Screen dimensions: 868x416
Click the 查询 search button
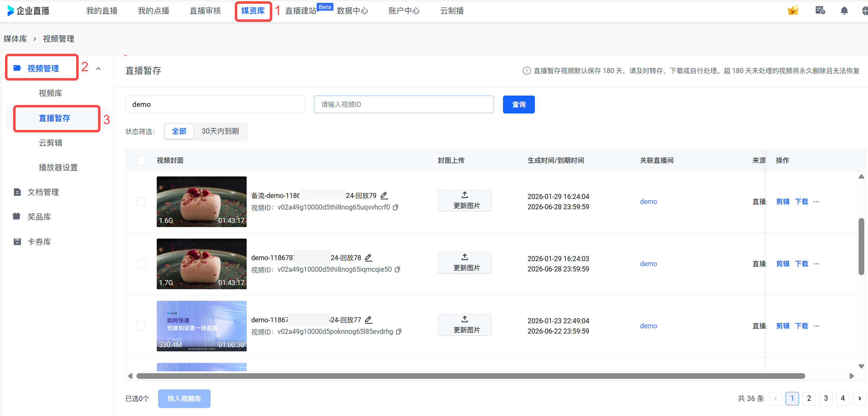[519, 105]
